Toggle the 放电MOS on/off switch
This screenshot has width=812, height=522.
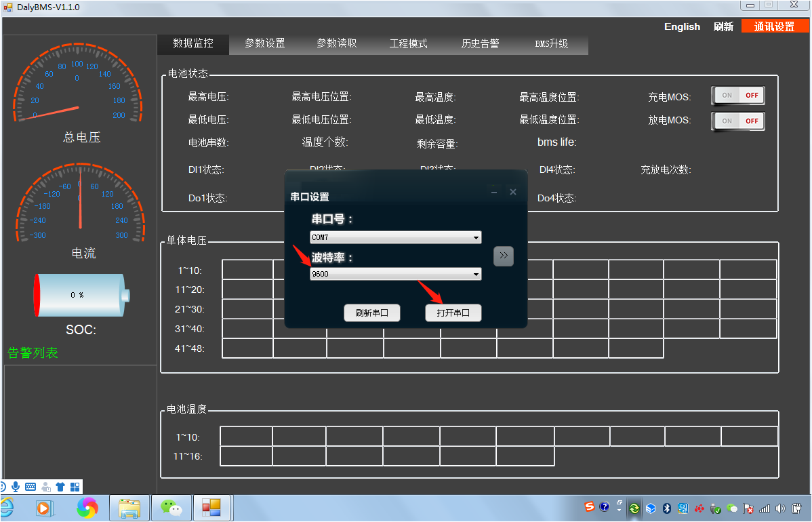[x=738, y=121]
